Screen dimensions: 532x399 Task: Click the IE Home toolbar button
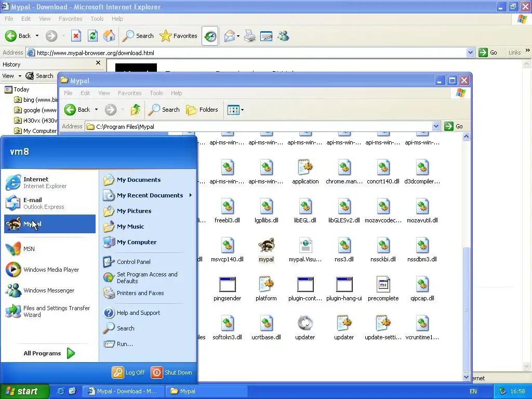click(x=109, y=36)
